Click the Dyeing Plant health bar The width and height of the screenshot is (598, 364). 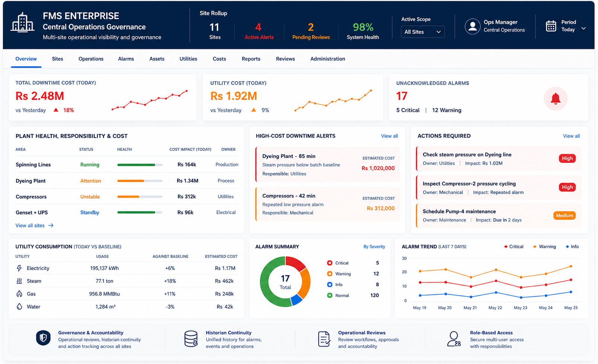click(x=140, y=181)
